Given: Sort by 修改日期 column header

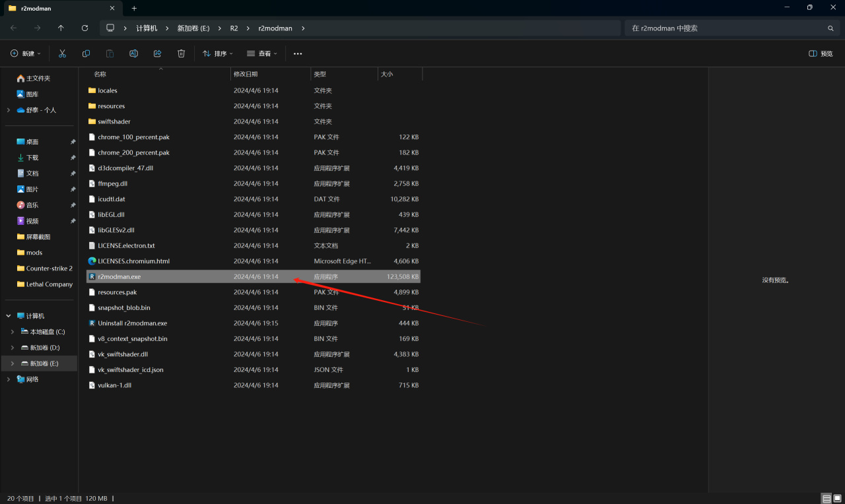Looking at the screenshot, I should [x=271, y=74].
